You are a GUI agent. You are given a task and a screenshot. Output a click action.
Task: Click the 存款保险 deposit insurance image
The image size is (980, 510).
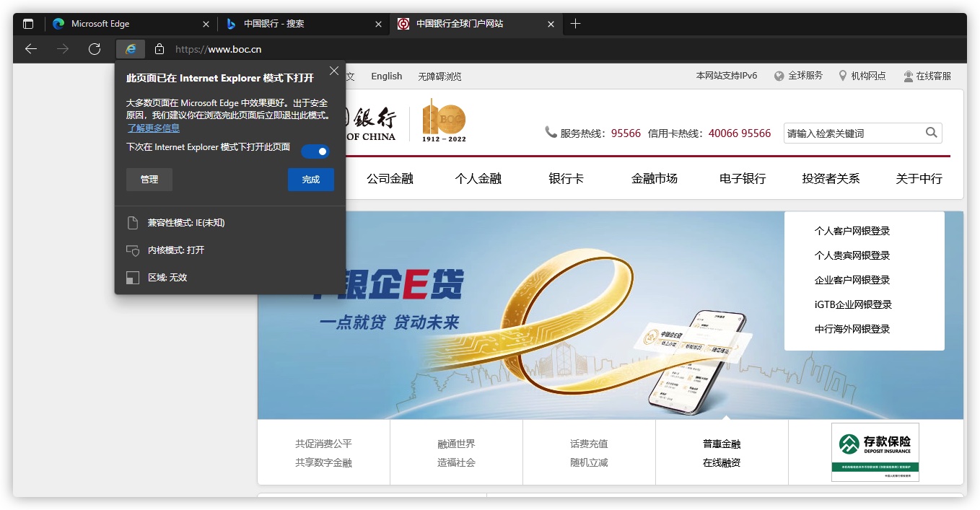(875, 452)
